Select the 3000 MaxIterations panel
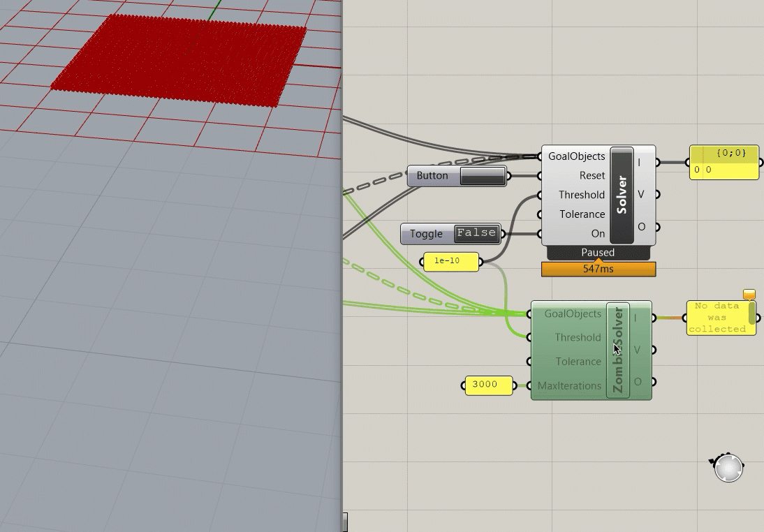Viewport: 764px width, 532px height. click(488, 385)
